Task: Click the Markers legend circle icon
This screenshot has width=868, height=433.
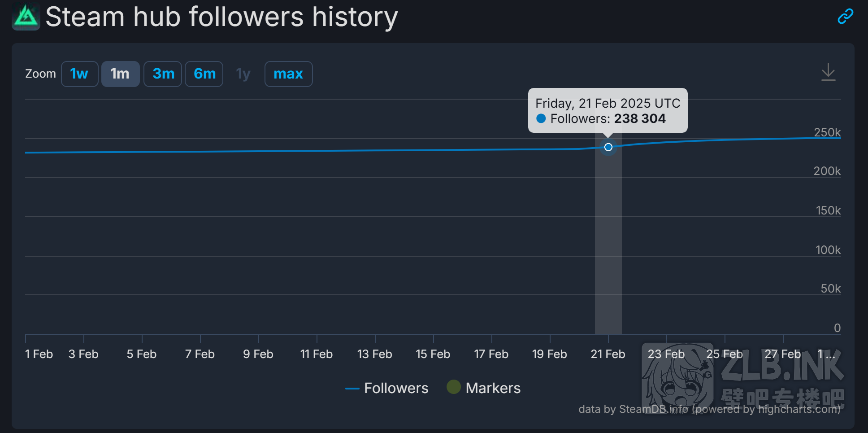Action: tap(453, 387)
